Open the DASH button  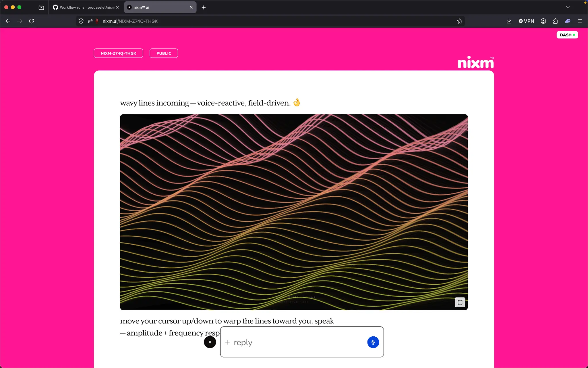567,35
